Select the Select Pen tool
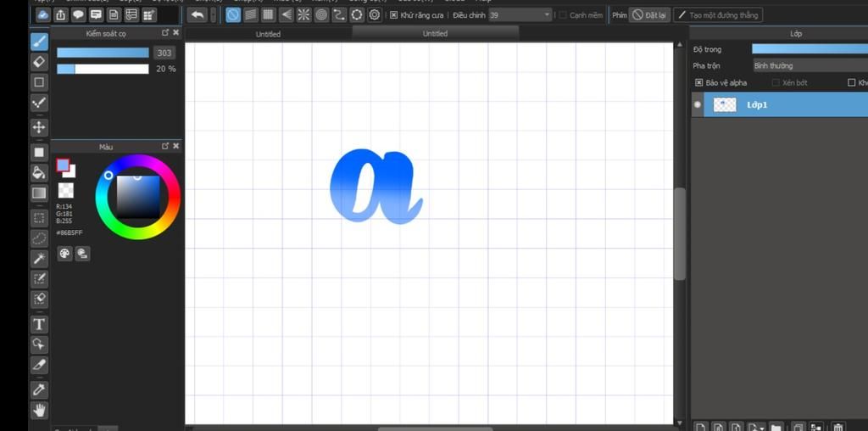Image resolution: width=868 pixels, height=431 pixels. 39,278
